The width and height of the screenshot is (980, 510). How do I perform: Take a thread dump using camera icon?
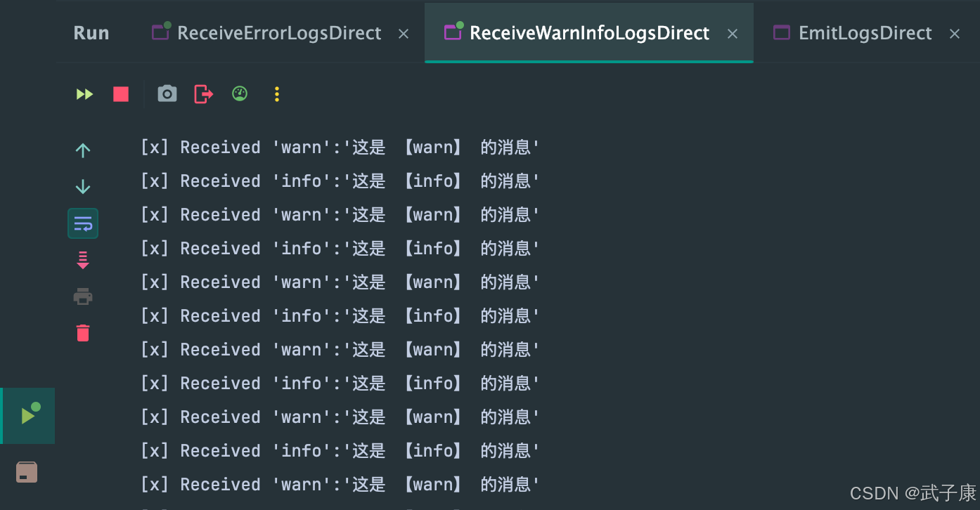click(x=167, y=93)
